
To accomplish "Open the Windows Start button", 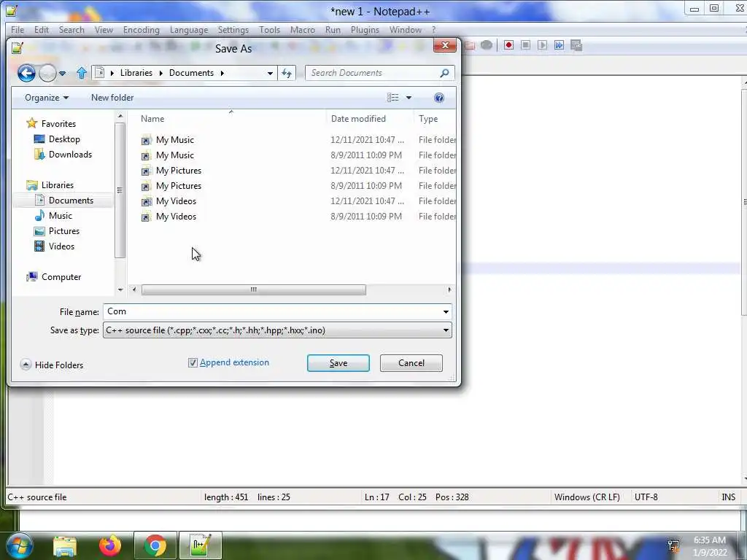I will point(18,545).
